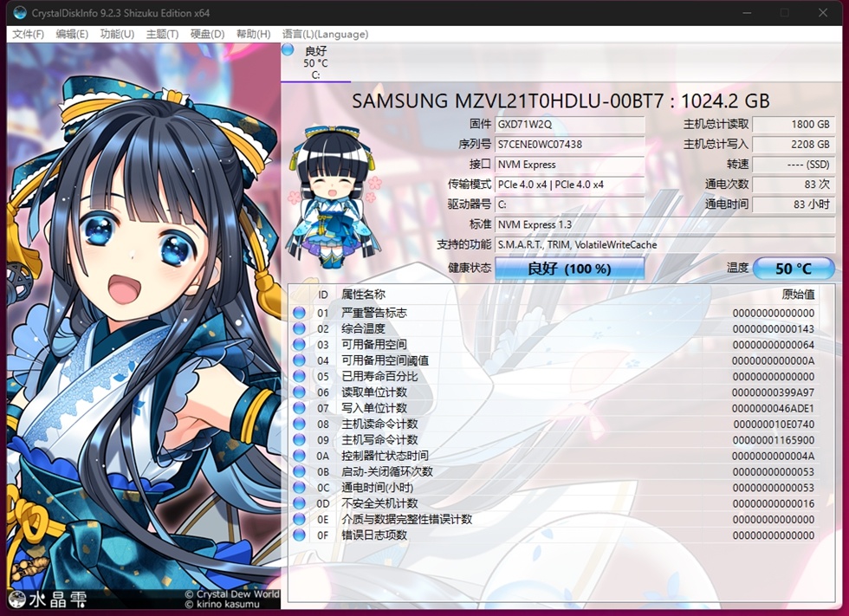Click raw value 0000000399A97
The height and width of the screenshot is (616, 849).
[x=773, y=392]
